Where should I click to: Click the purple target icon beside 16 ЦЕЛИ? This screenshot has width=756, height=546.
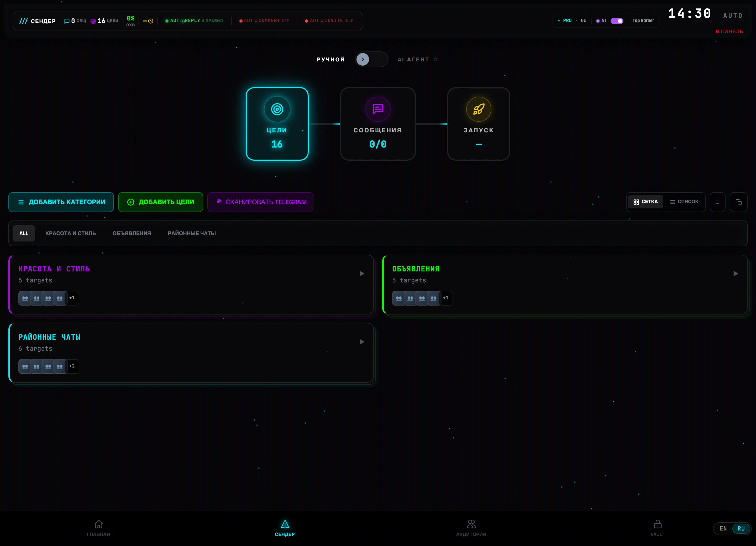93,21
